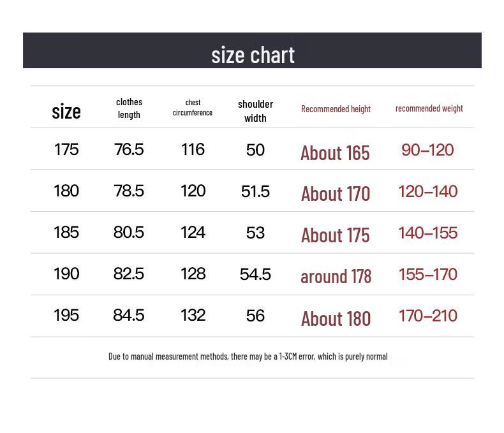Click the "About 165" height cell
Screen dimensions: 504x433
coord(335,153)
